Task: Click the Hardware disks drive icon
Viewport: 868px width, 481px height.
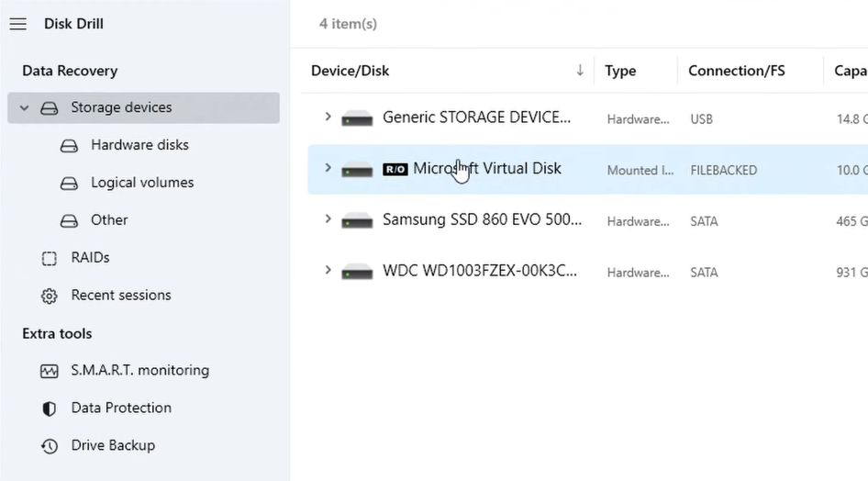Action: pos(69,145)
